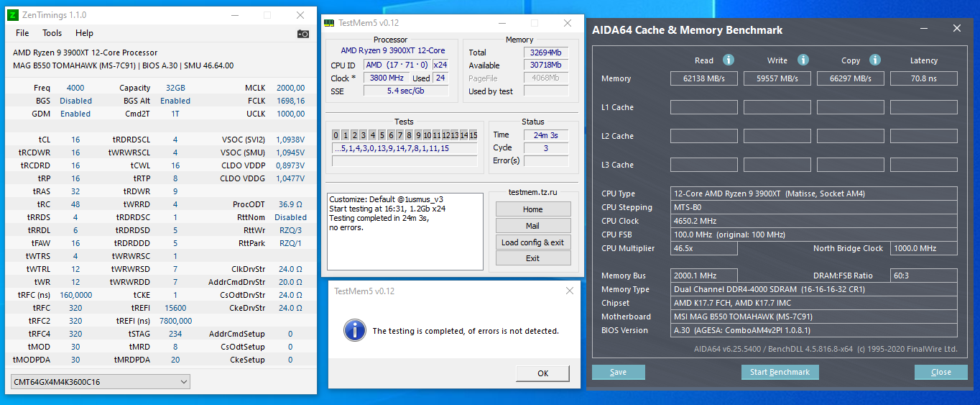Click the ZenTimings camera screenshot icon
This screenshot has height=405, width=980.
point(303,33)
